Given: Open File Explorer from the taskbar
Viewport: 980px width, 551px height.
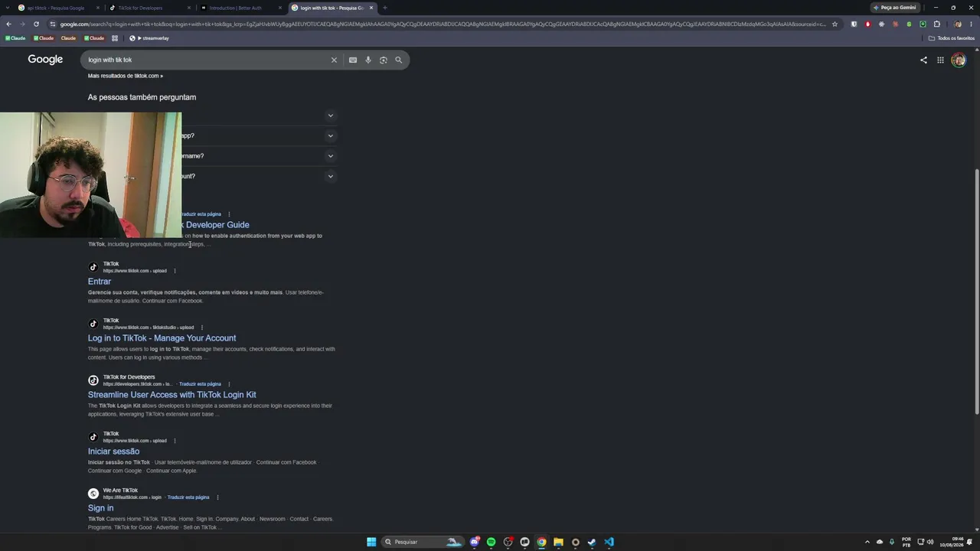Looking at the screenshot, I should (x=558, y=542).
